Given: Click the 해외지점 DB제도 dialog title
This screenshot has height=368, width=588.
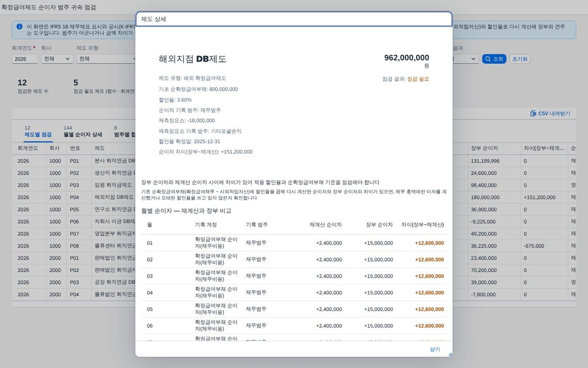Looking at the screenshot, I should coord(193,59).
